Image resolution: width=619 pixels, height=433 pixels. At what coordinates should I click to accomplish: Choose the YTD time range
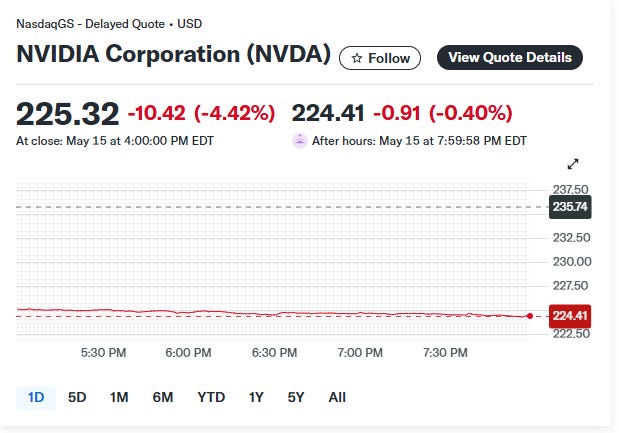(x=211, y=397)
